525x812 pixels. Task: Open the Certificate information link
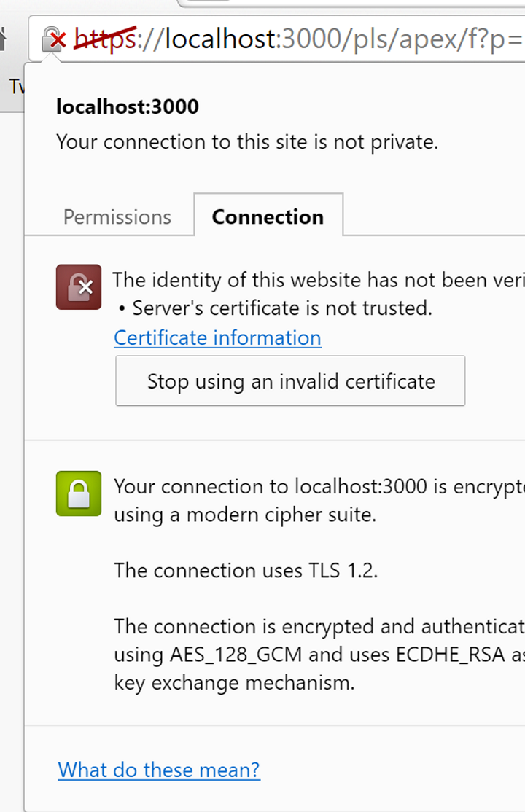(x=218, y=337)
